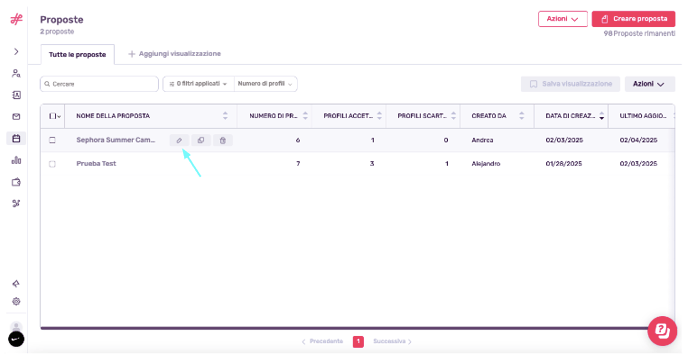This screenshot has height=363, width=688.
Task: Open the settings gear in sidebar
Action: (x=16, y=302)
